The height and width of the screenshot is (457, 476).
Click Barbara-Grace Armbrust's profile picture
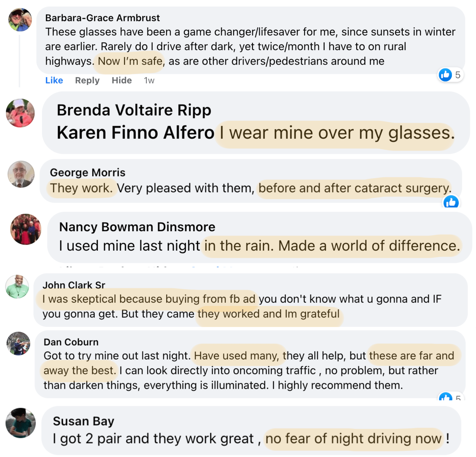coord(20,20)
